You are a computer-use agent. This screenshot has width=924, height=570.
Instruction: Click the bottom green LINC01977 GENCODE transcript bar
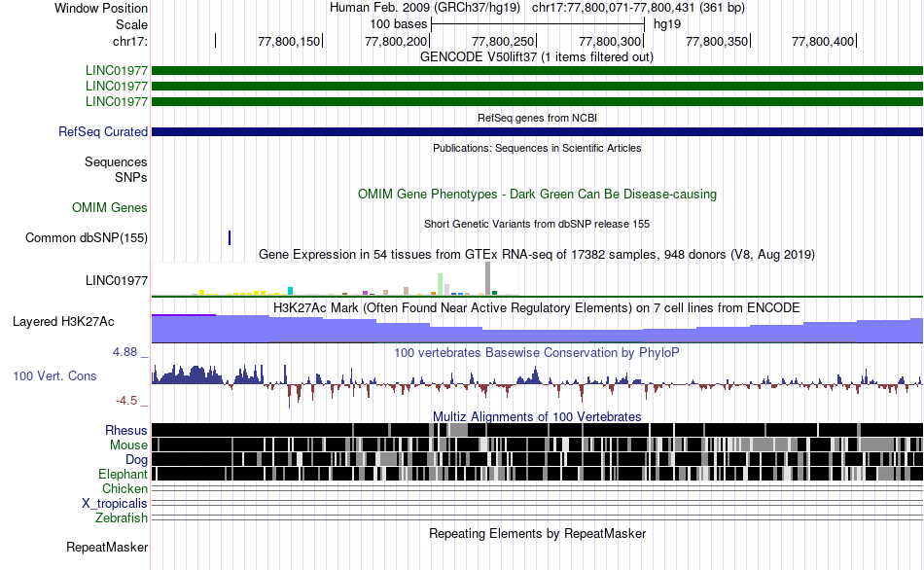tap(537, 102)
